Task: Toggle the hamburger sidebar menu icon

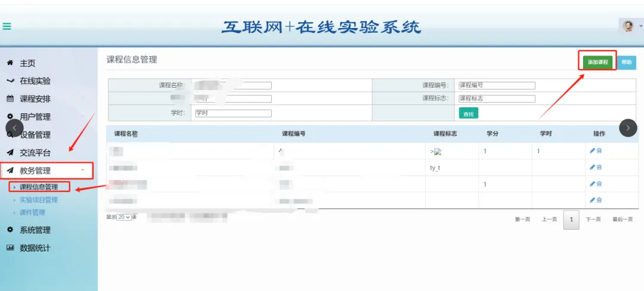Action: click(7, 27)
